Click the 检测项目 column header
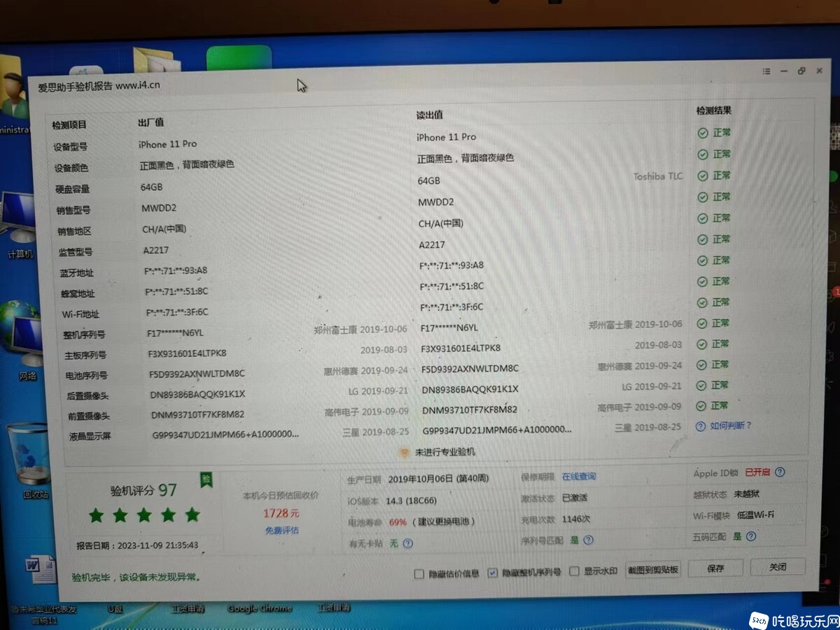The image size is (840, 630). (69, 125)
